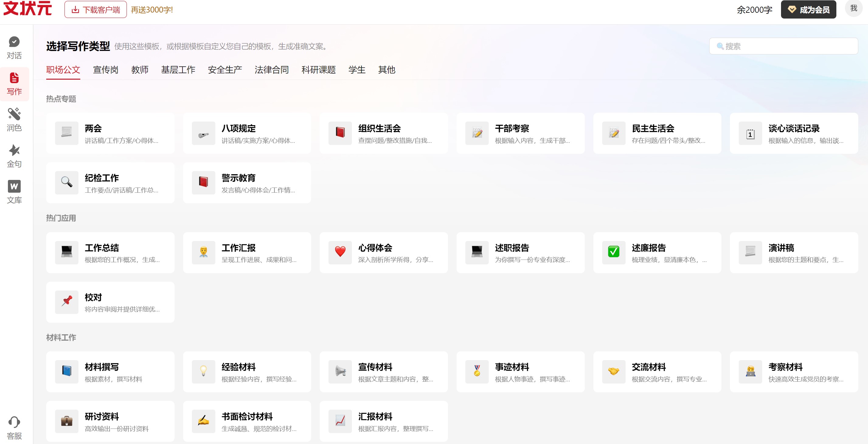
Task: Switch to the 学生 writing category
Action: (356, 70)
